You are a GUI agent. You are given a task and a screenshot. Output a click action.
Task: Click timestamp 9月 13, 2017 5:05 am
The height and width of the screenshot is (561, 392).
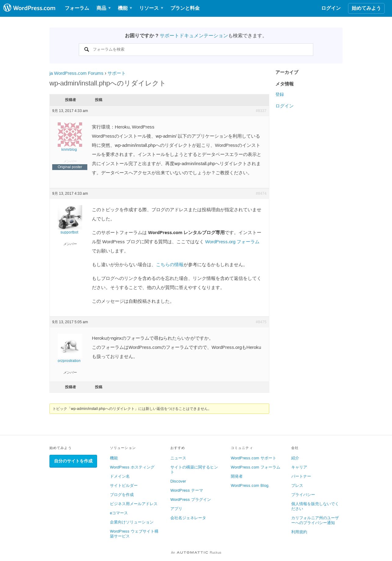70,322
